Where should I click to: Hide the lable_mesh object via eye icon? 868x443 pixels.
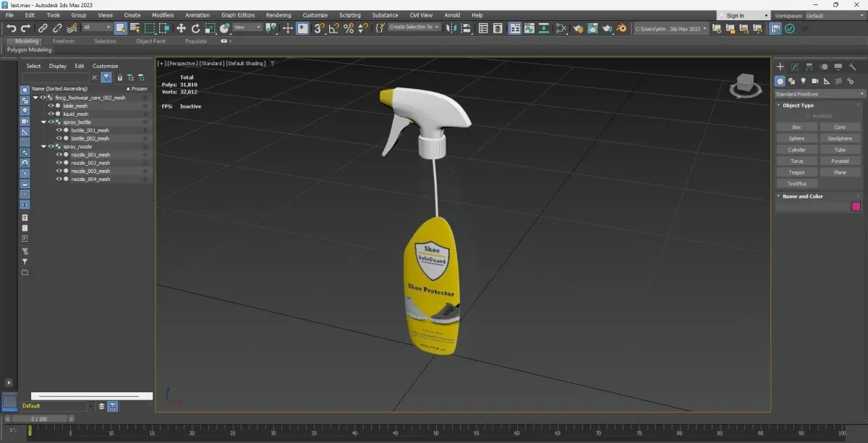click(x=51, y=106)
